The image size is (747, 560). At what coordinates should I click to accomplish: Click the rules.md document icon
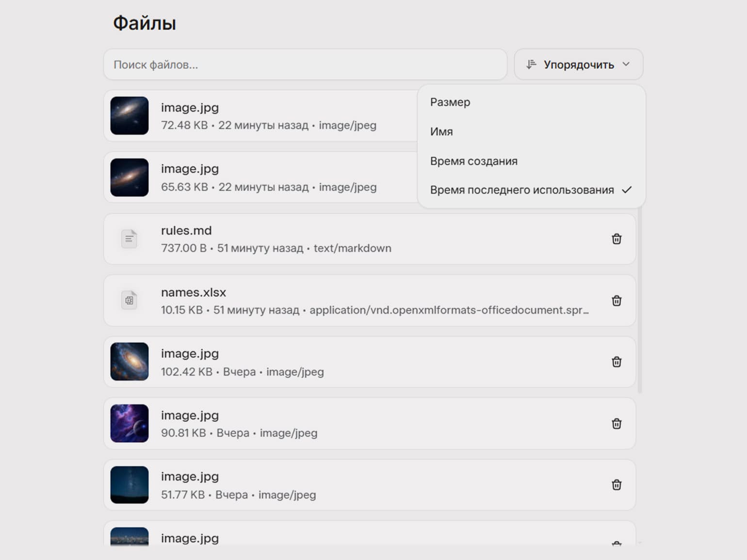pos(129,239)
